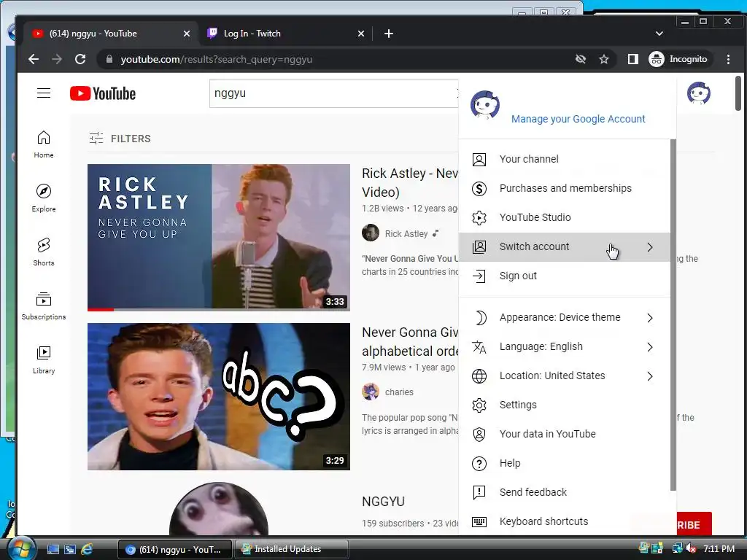Toggle the browser side panel icon
The image size is (747, 560).
tap(632, 59)
